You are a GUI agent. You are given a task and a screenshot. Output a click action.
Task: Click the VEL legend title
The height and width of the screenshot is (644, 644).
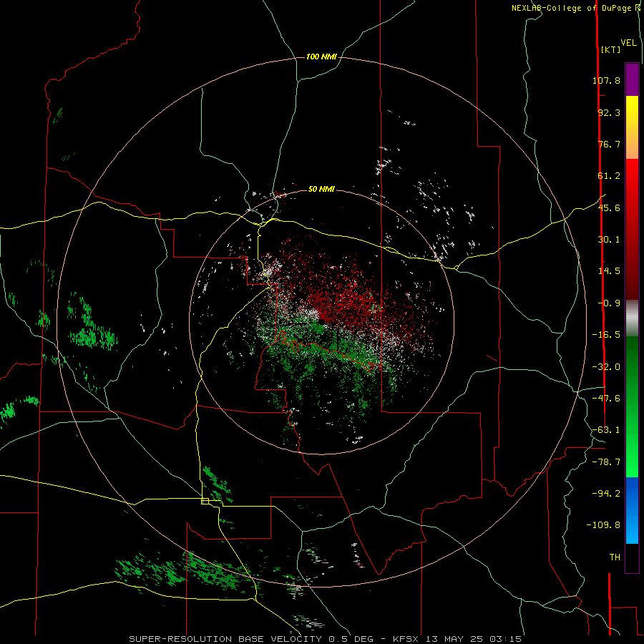[628, 42]
